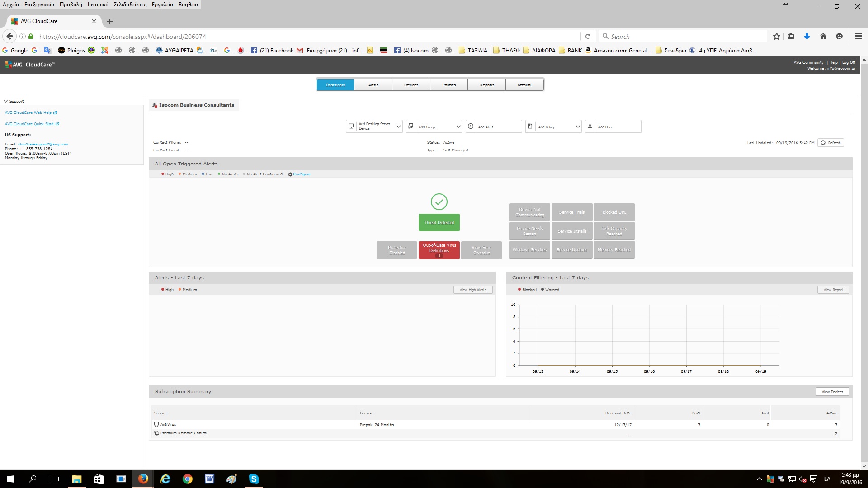Click View Report for Content Filtering
This screenshot has width=868, height=488.
click(833, 290)
